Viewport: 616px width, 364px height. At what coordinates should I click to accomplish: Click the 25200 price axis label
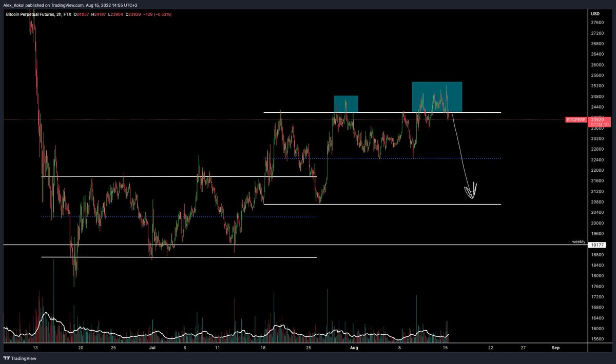pos(596,86)
